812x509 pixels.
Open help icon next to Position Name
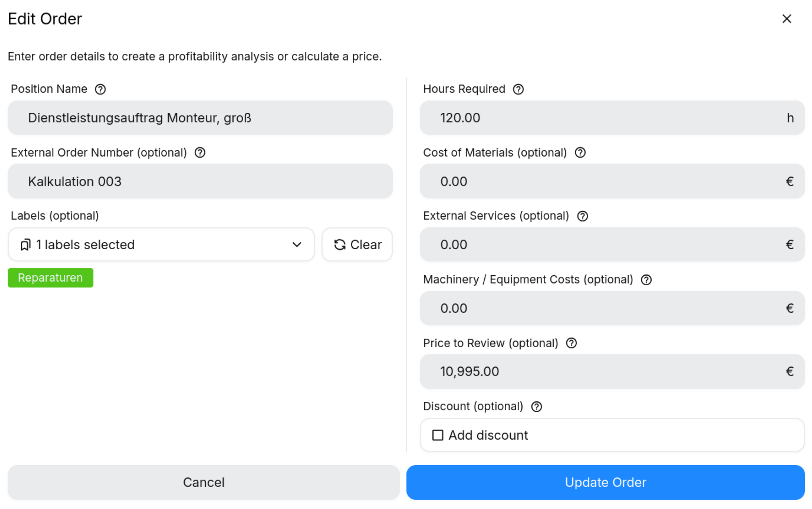coord(100,89)
